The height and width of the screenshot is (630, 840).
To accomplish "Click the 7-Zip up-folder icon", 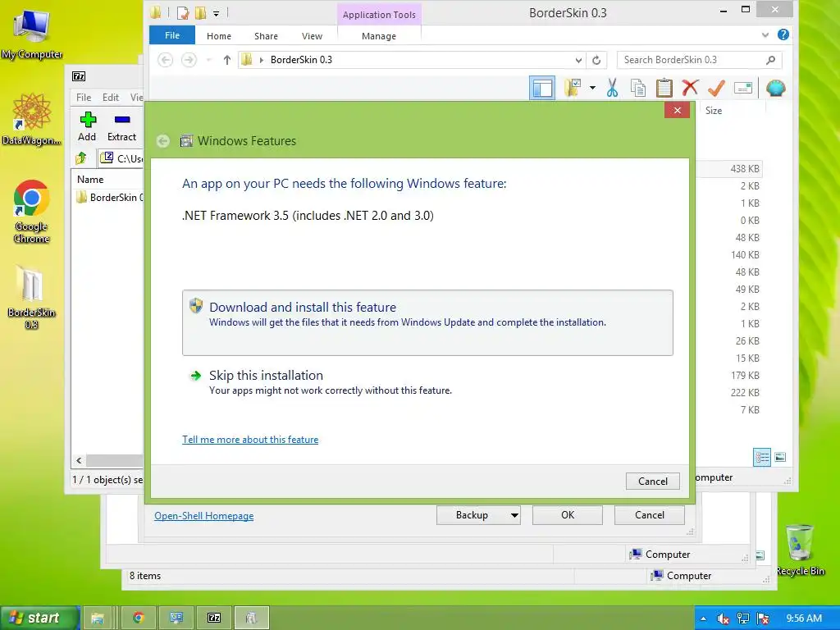I will 81,158.
